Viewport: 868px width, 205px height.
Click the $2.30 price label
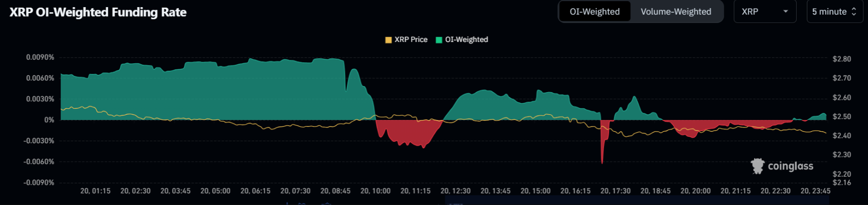coord(842,154)
